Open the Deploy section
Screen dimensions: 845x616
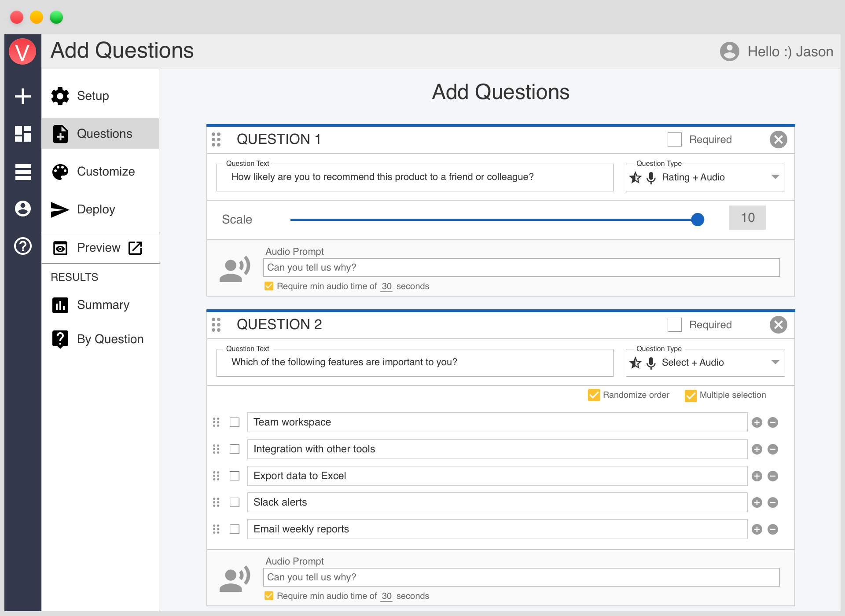(x=96, y=209)
